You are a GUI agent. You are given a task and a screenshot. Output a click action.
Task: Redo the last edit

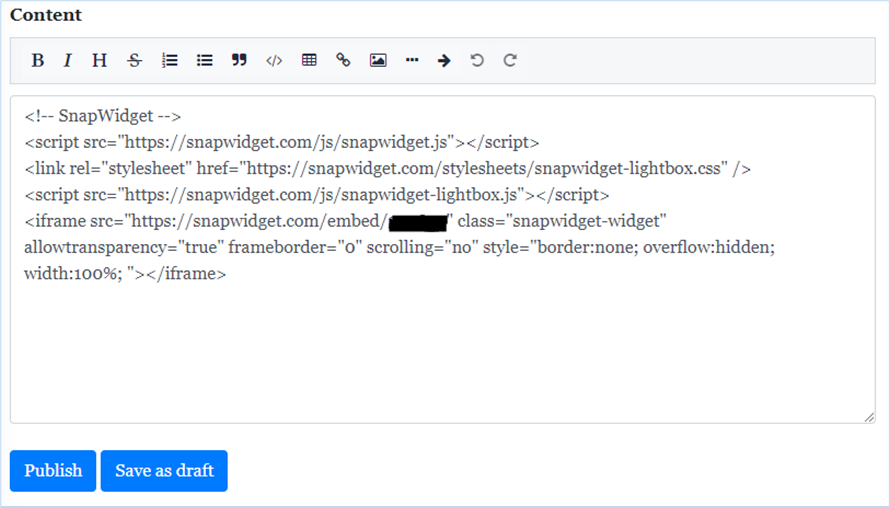tap(510, 60)
